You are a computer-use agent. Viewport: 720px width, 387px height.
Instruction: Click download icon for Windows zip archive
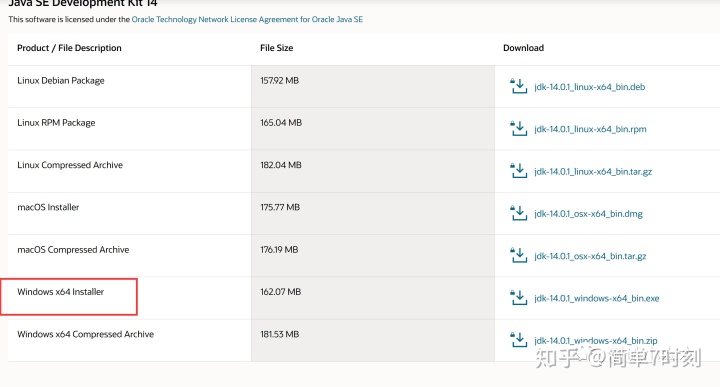519,340
